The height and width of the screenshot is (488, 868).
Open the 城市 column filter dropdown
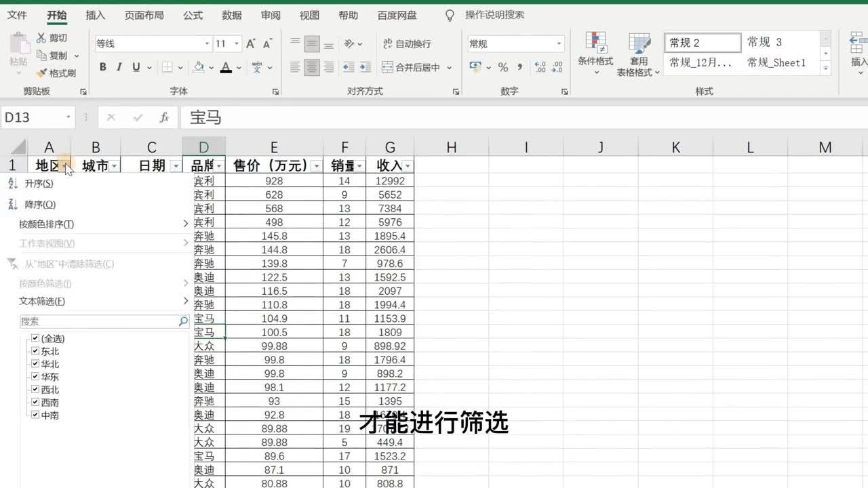[115, 166]
